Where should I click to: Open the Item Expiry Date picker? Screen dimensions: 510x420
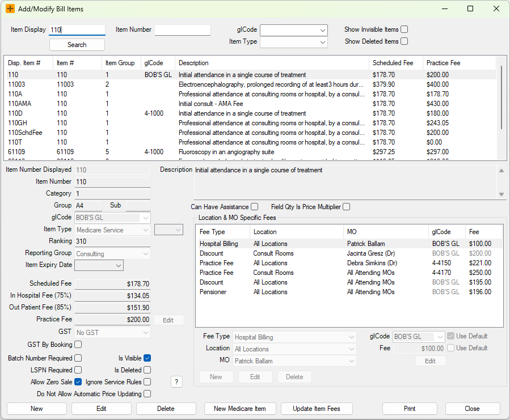tap(119, 265)
